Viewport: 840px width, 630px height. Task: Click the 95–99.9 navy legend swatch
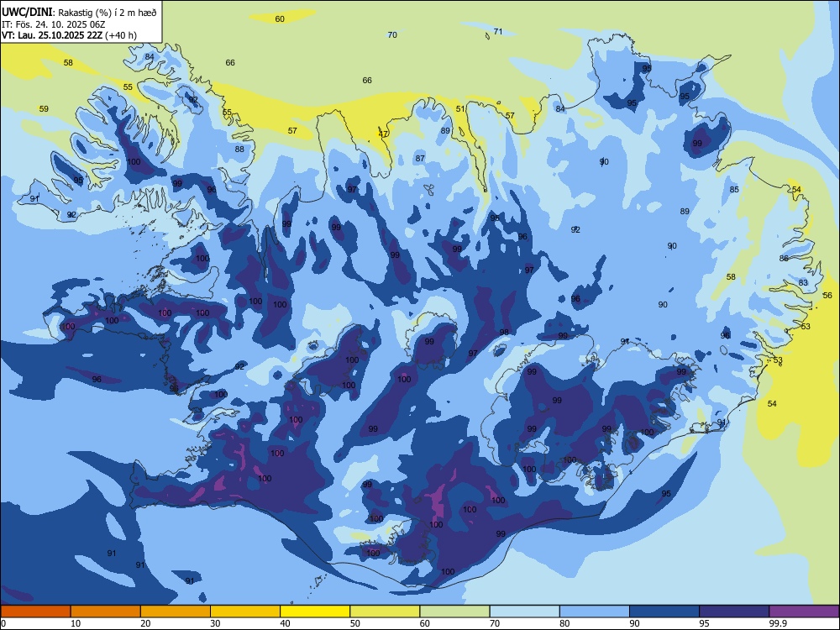(x=734, y=612)
